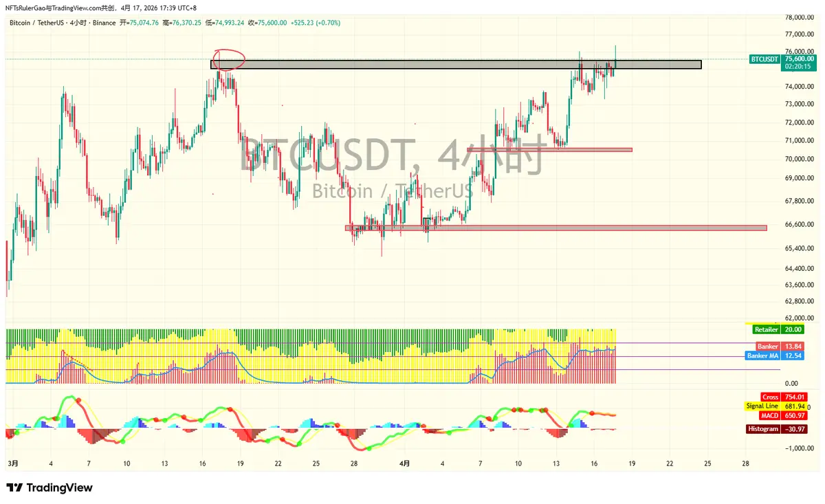Image resolution: width=825 pixels, height=504 pixels.
Task: Click the low value 低=74,993.24
Action: pyautogui.click(x=225, y=23)
